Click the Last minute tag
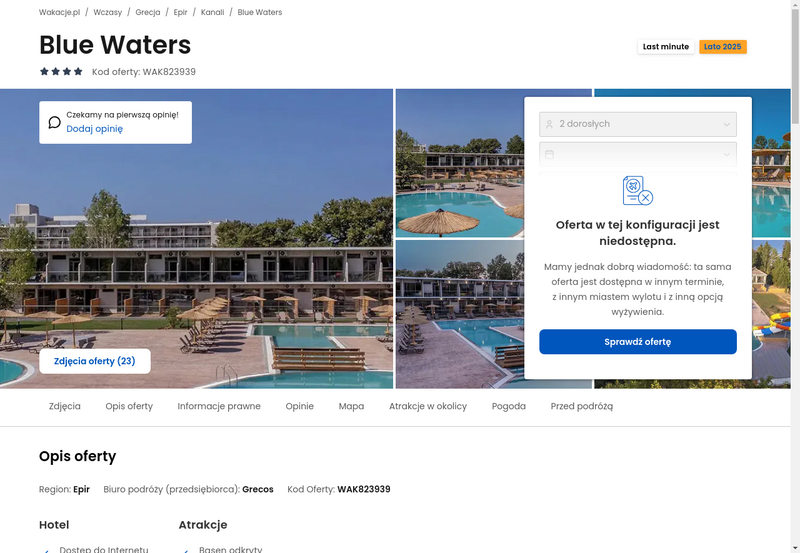 coord(666,46)
